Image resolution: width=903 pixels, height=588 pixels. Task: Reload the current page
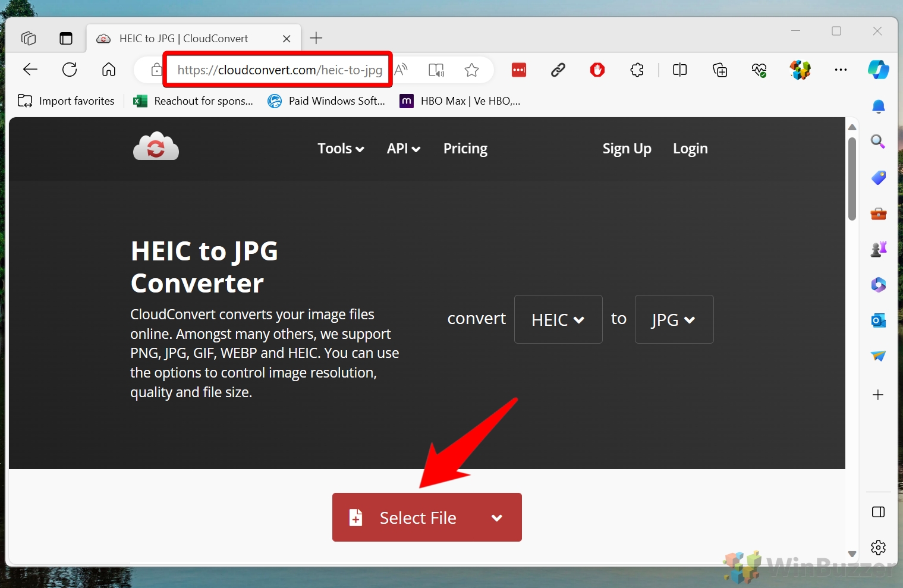(x=70, y=70)
